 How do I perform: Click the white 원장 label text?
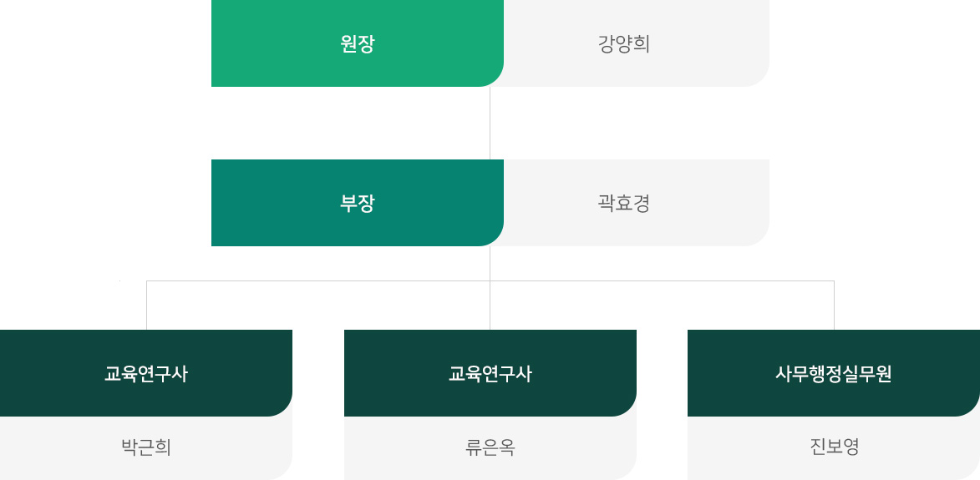tap(358, 44)
